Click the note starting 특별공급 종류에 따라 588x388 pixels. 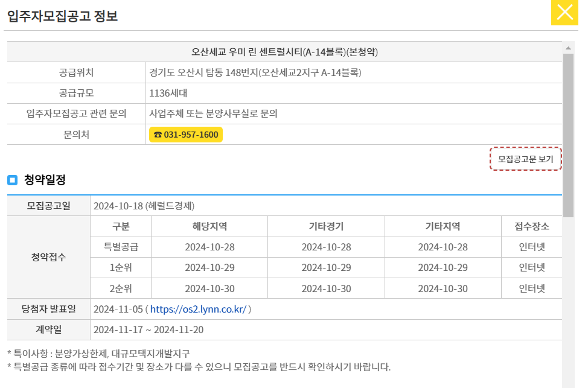click(x=199, y=367)
